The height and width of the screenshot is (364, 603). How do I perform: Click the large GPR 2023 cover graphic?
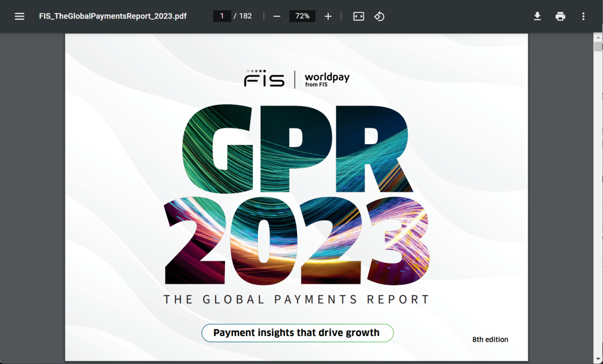pos(296,195)
